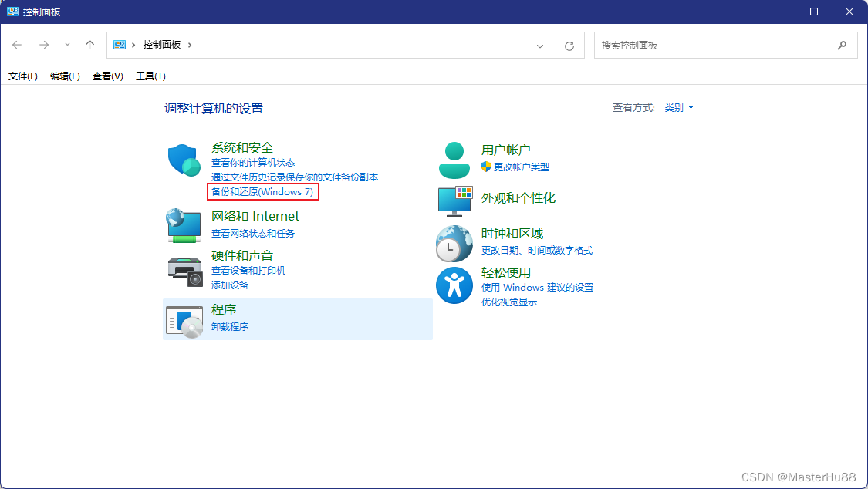The width and height of the screenshot is (868, 489).
Task: Expand chevron before 控制面板 in address bar
Action: (133, 45)
